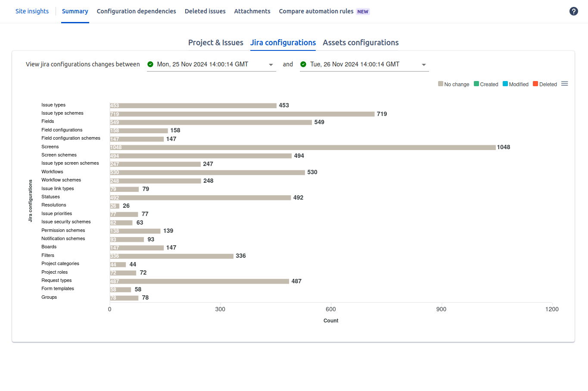
Task: Expand the end date dropdown arrow
Action: pos(424,65)
